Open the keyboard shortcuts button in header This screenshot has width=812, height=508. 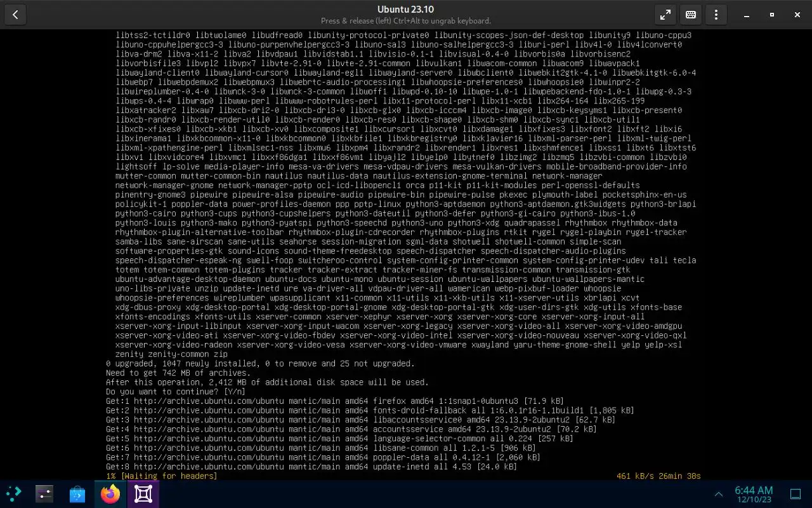point(691,15)
